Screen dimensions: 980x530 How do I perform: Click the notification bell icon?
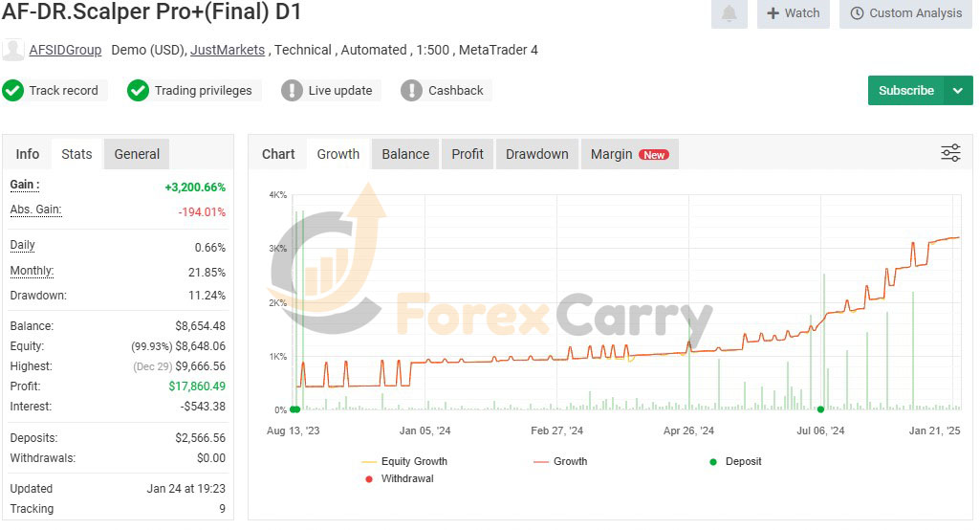coord(729,13)
